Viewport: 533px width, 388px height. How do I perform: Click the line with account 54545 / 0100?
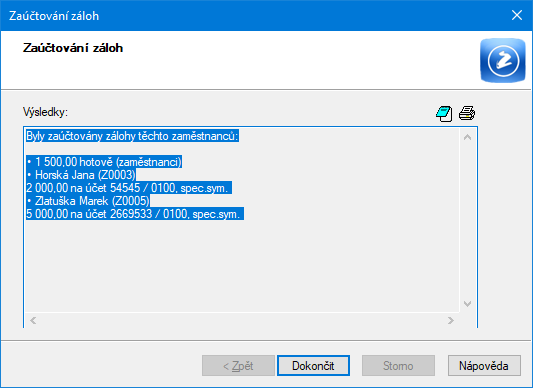tap(129, 188)
